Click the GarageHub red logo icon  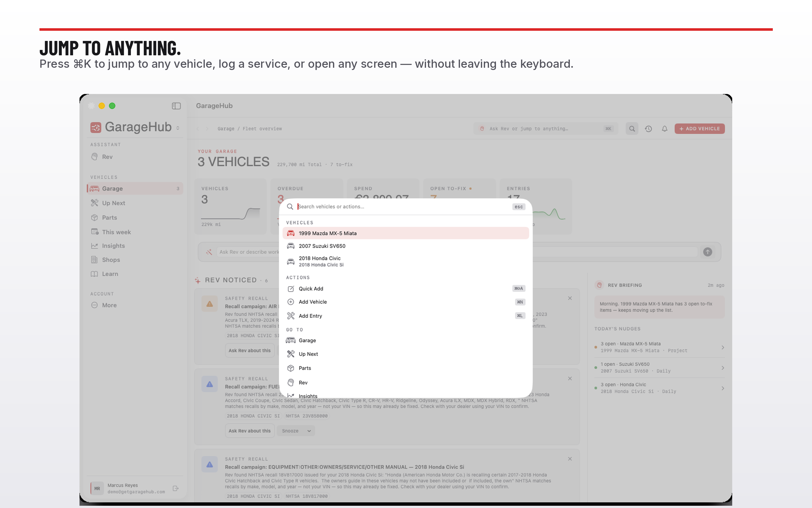click(96, 127)
